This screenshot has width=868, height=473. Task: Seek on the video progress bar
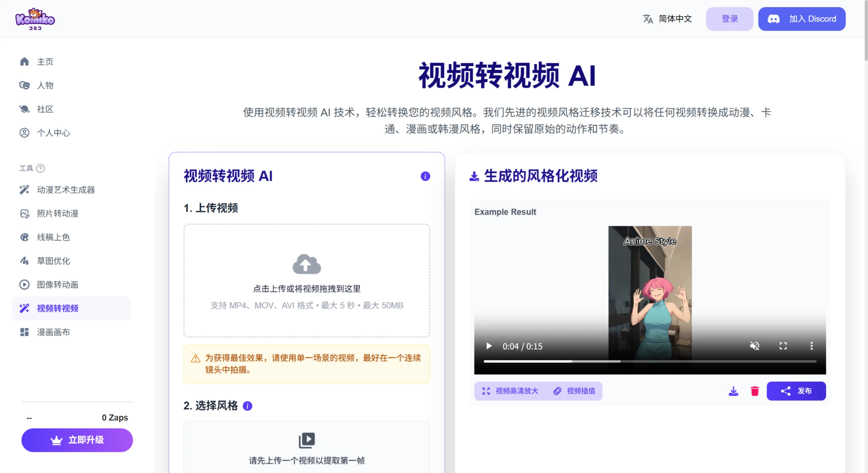tap(649, 361)
